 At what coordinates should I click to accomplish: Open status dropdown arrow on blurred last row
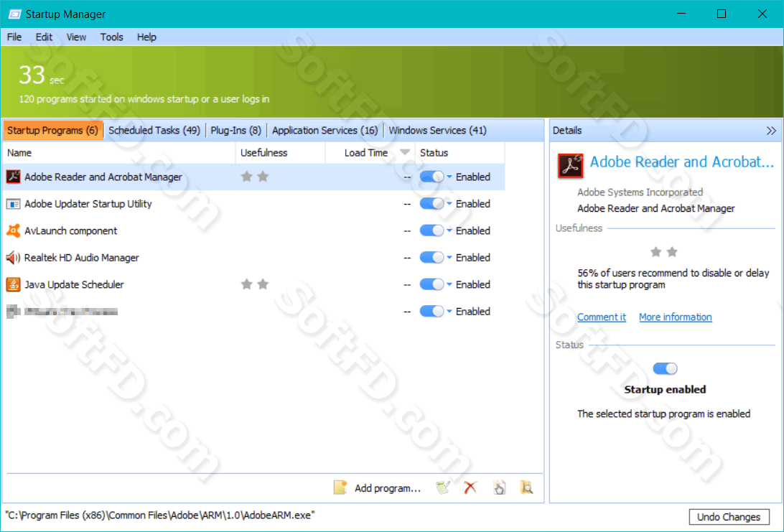449,312
